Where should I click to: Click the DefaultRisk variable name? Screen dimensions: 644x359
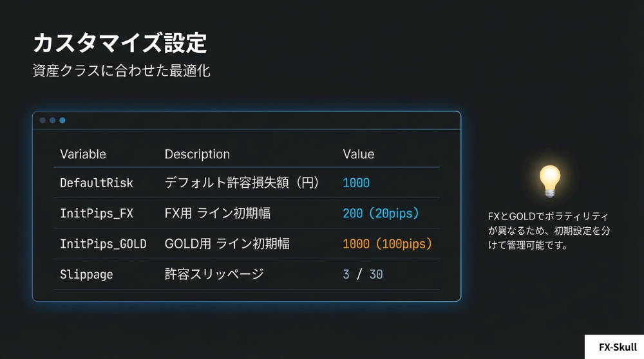click(97, 183)
